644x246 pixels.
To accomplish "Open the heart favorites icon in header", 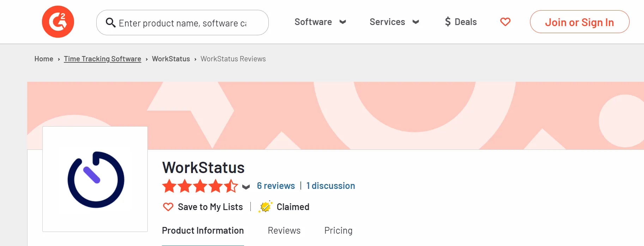I will click(x=505, y=22).
